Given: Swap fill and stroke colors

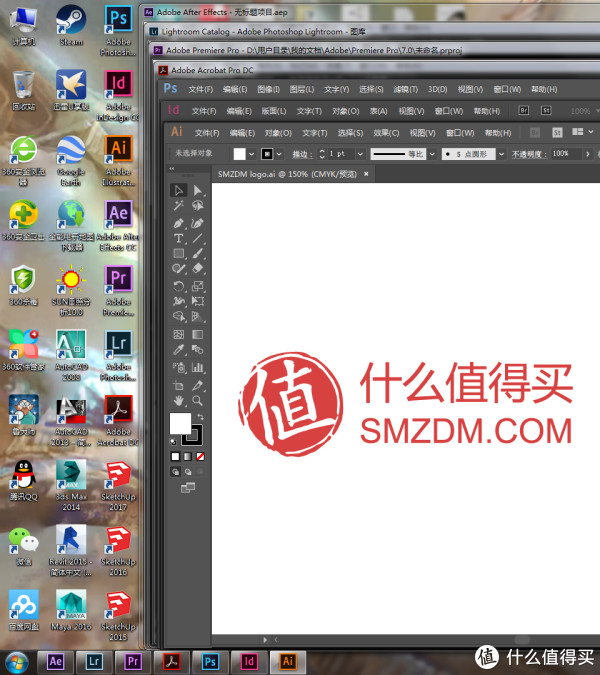Looking at the screenshot, I should pyautogui.click(x=200, y=417).
